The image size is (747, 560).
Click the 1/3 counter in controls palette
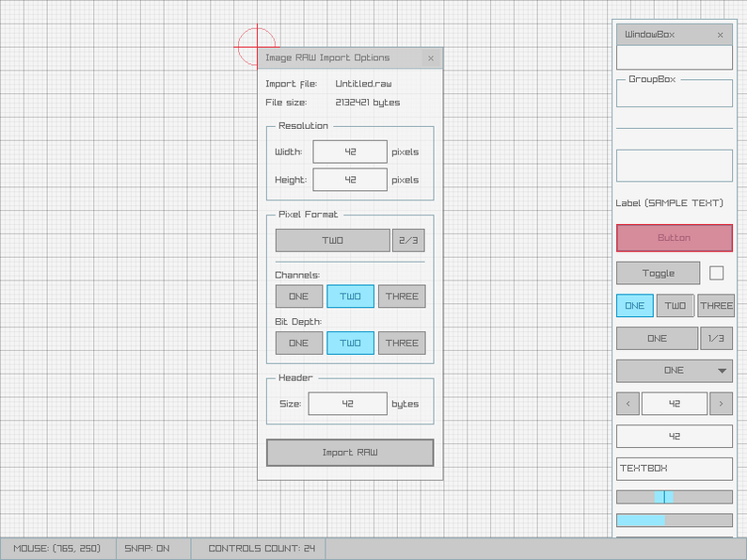(x=716, y=339)
